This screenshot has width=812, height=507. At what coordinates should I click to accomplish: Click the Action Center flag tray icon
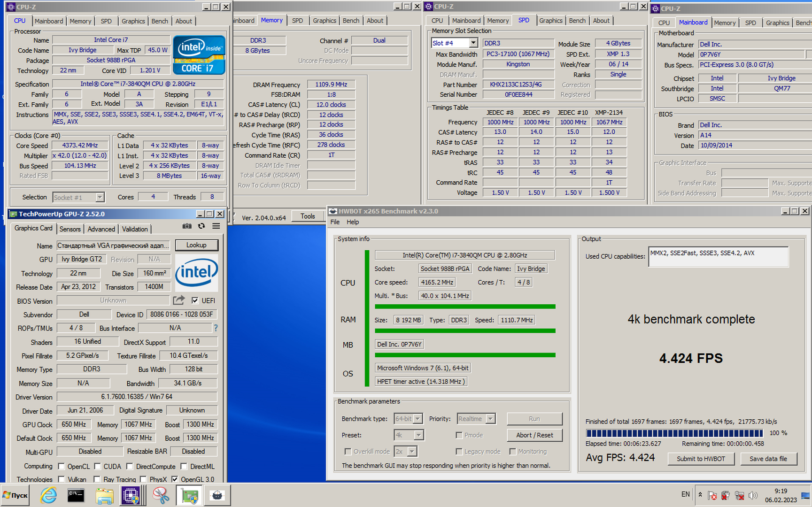point(712,495)
